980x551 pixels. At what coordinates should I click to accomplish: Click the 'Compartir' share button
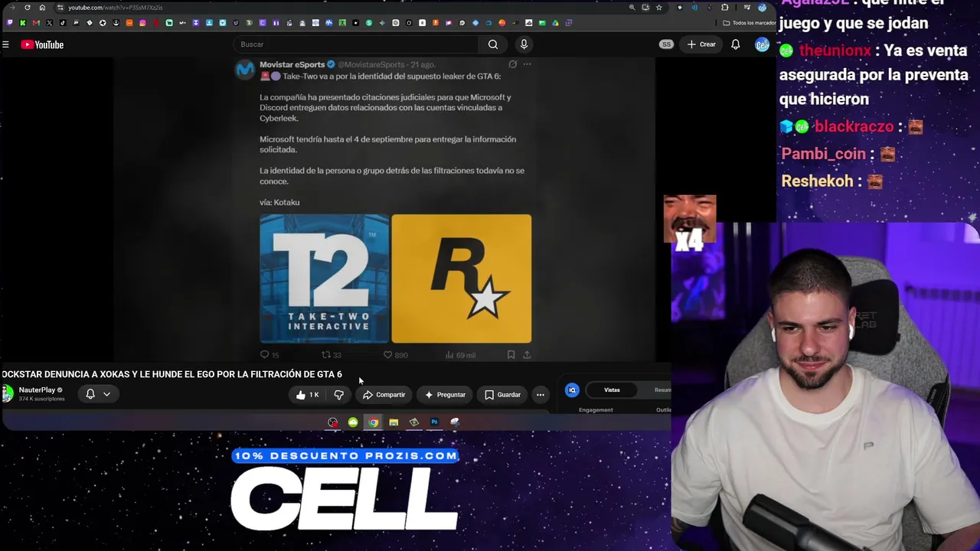click(x=384, y=395)
